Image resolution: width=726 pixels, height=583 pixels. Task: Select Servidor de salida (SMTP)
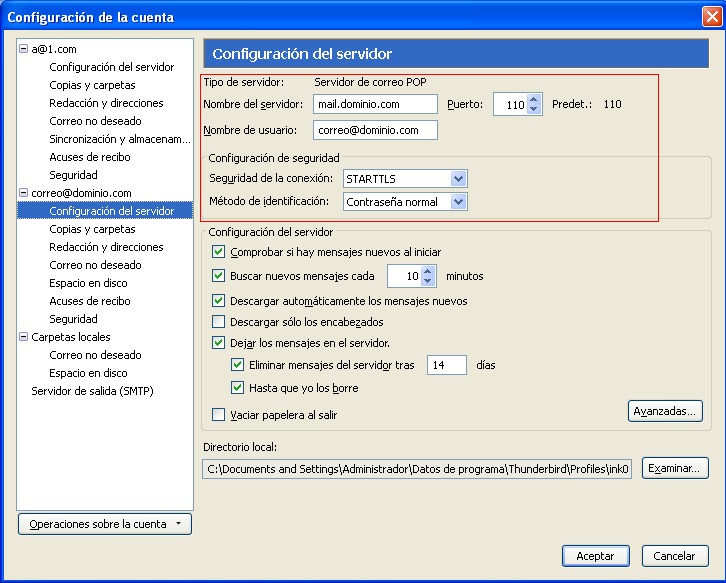(x=92, y=391)
